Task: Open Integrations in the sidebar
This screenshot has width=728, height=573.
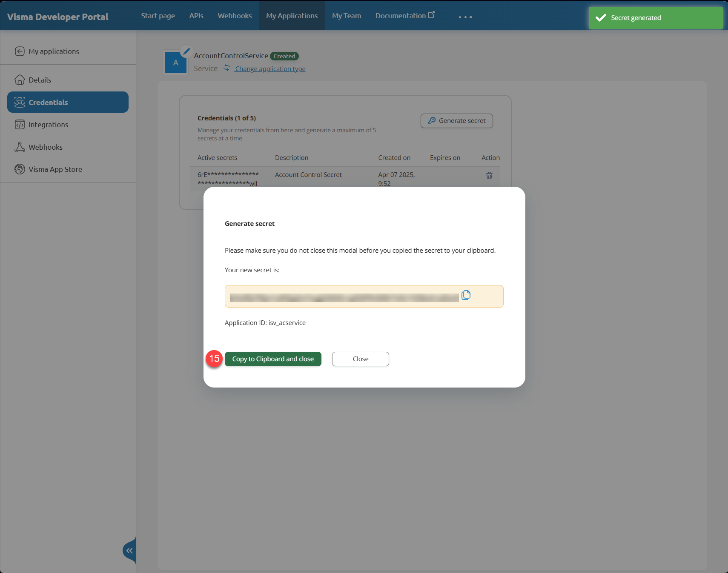Action: 48,125
